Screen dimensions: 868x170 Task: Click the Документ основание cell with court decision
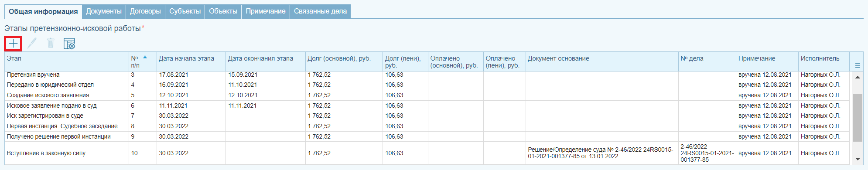tap(601, 153)
